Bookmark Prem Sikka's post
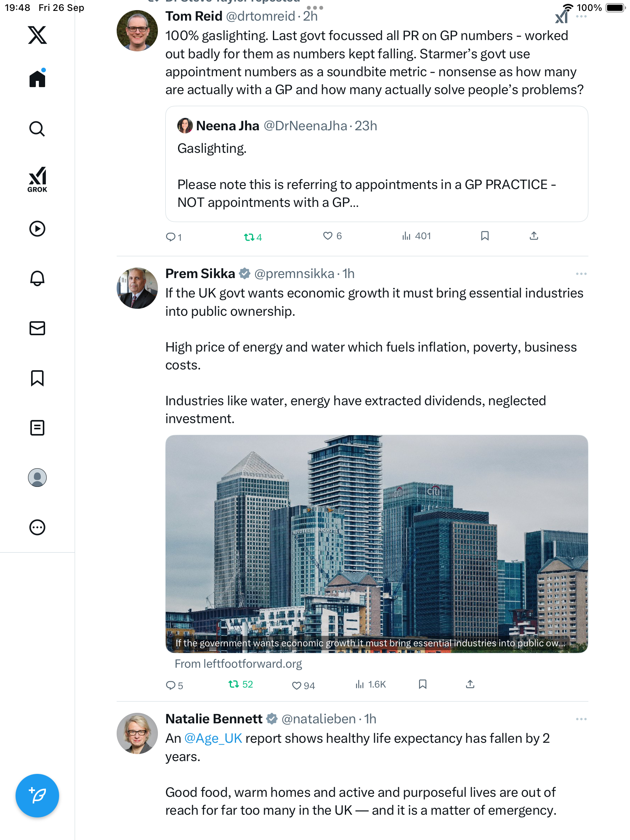630x840 pixels. [x=423, y=684]
